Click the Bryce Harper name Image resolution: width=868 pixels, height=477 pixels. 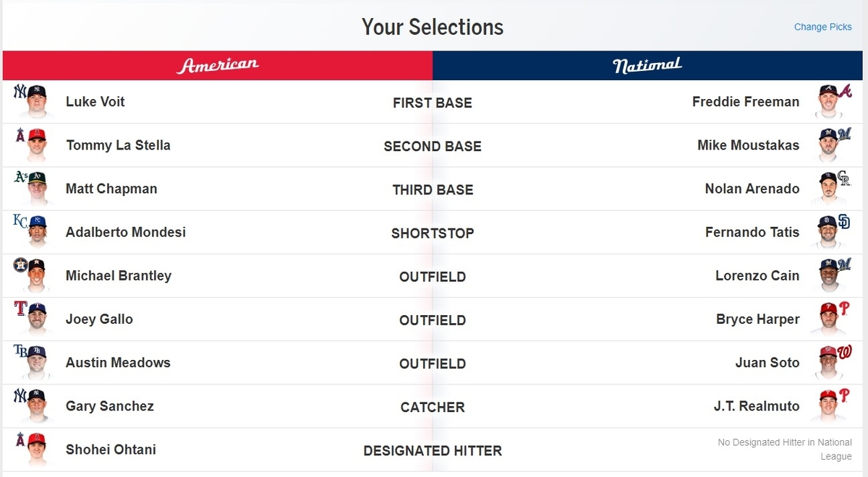coord(757,319)
